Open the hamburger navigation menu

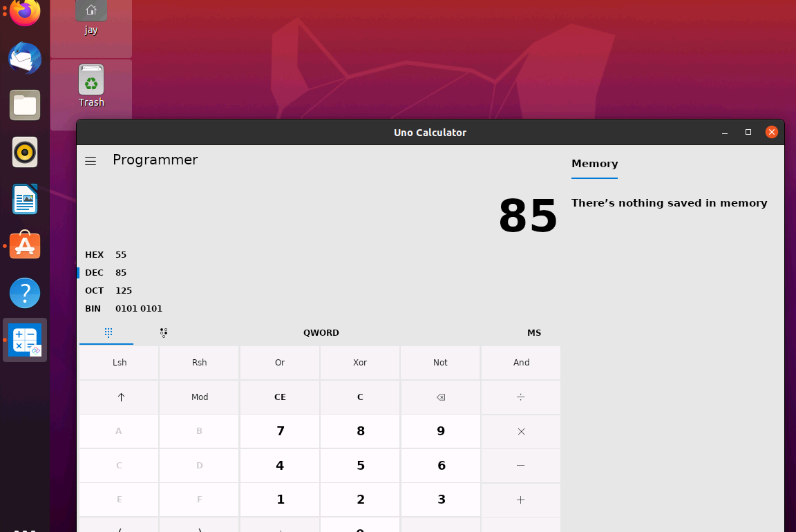91,161
